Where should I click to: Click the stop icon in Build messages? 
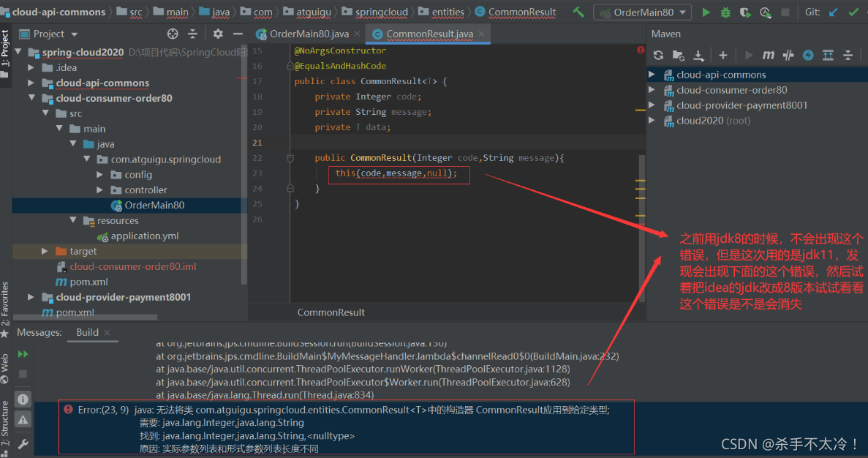pyautogui.click(x=23, y=375)
